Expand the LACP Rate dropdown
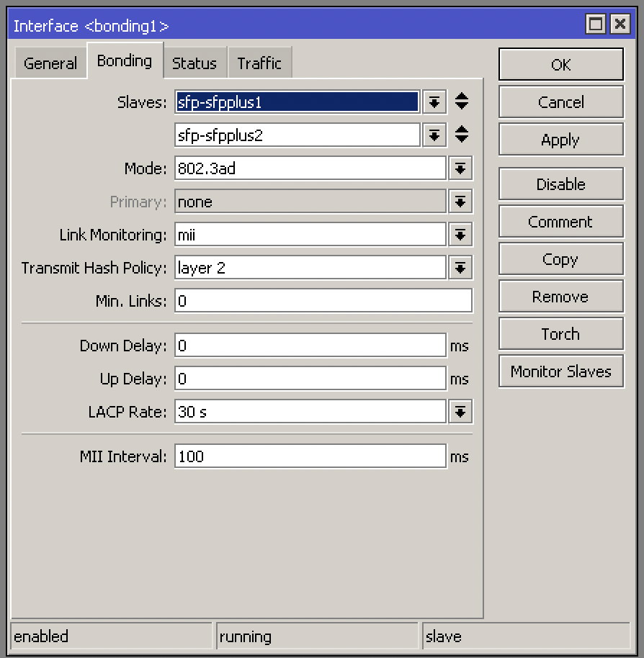Screen dimensions: 644x658 pyautogui.click(x=460, y=412)
